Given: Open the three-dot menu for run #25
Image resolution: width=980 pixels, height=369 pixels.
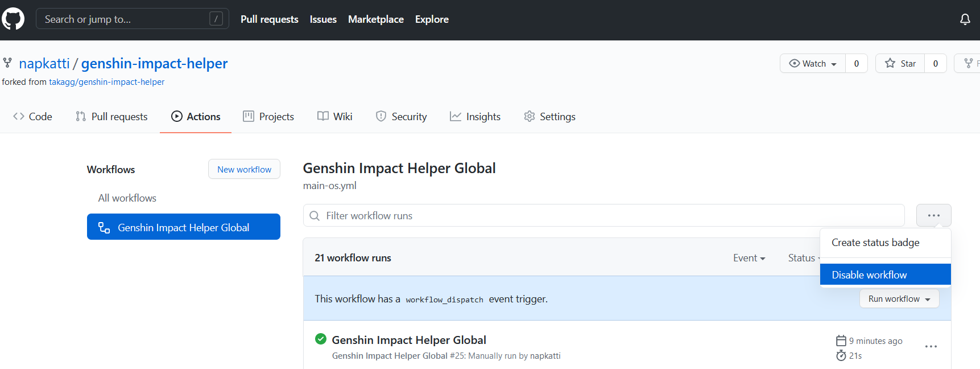Looking at the screenshot, I should click(931, 346).
